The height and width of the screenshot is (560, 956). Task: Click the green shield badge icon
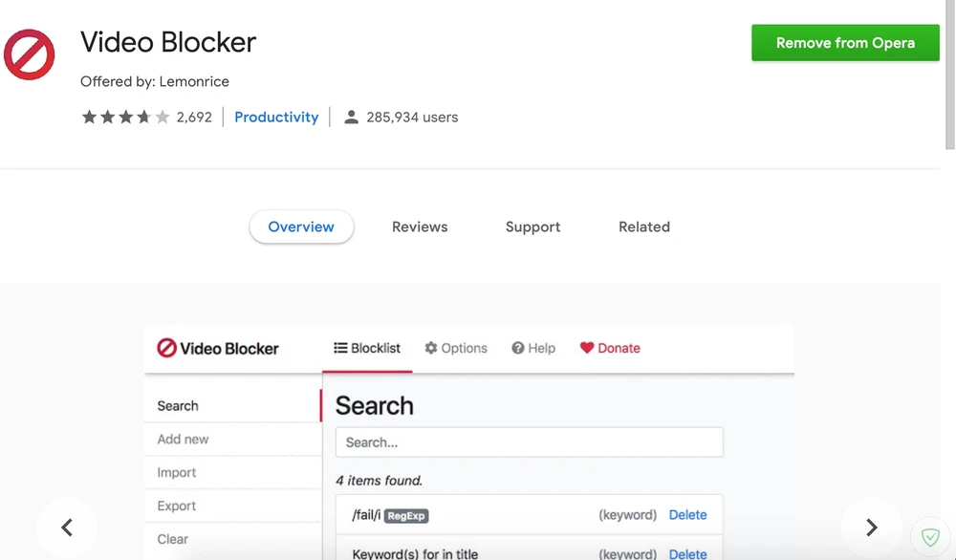(x=929, y=537)
